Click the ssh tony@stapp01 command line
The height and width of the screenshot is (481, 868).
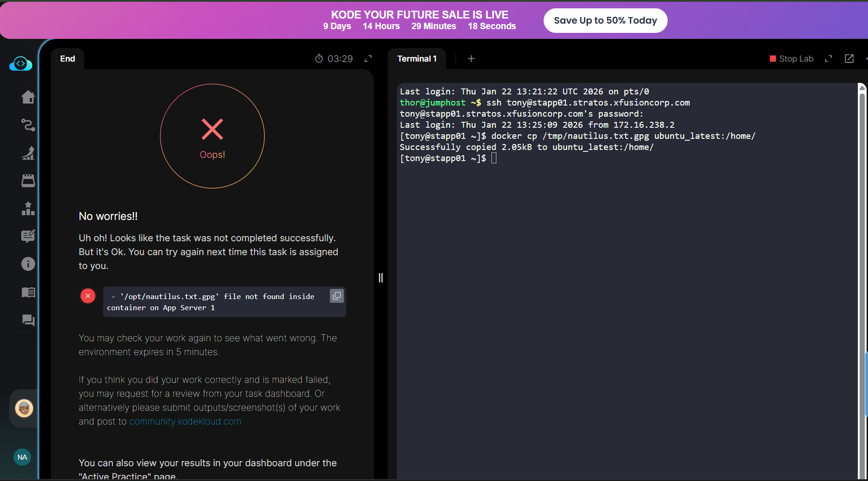click(545, 103)
